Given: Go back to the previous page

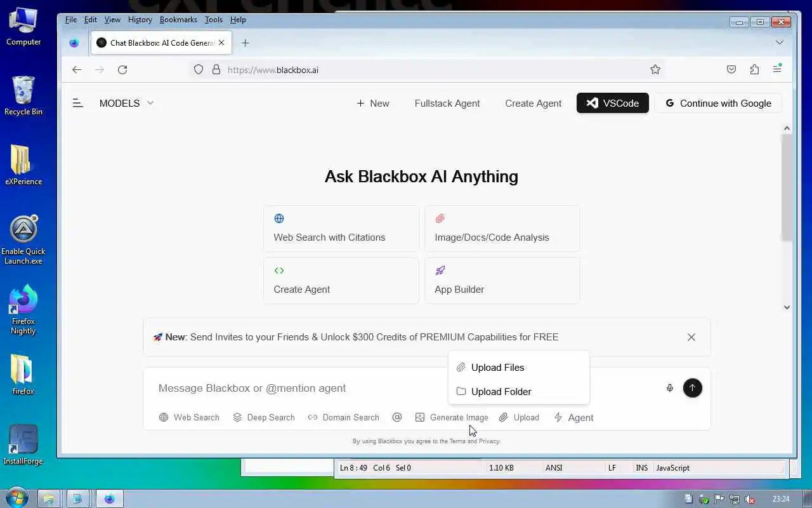Looking at the screenshot, I should 77,70.
